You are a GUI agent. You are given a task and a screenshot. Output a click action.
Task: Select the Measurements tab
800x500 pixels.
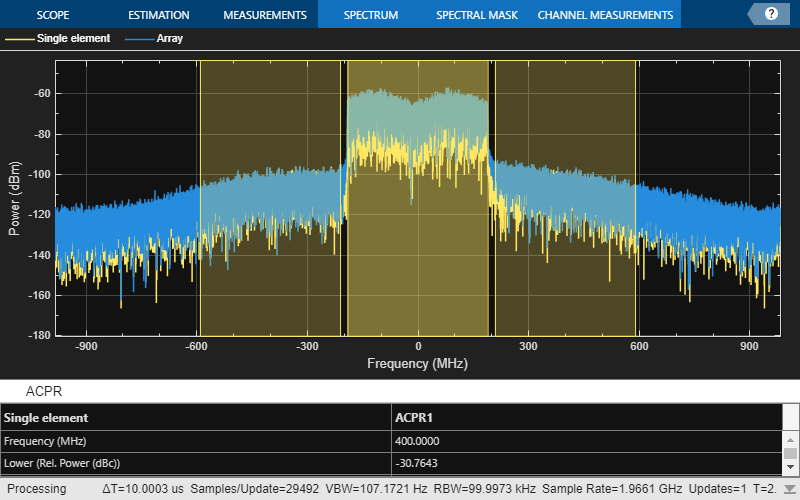click(264, 15)
